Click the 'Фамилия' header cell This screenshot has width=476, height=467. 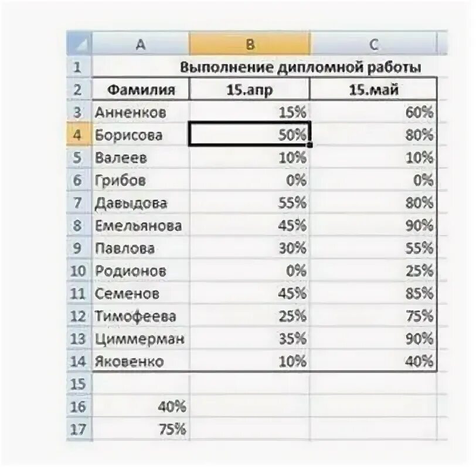tap(140, 89)
